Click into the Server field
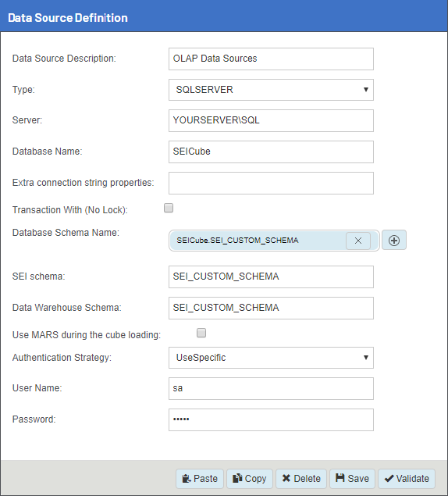Screen dimensions: 448x496 coord(271,120)
